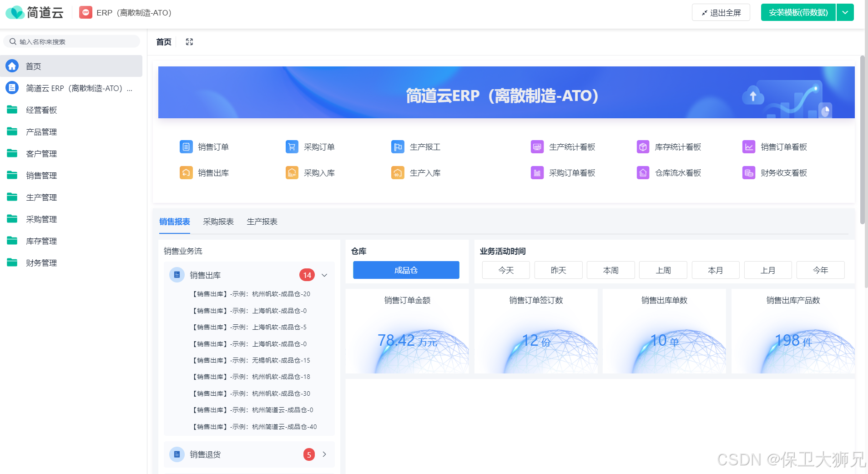Open the 生产入库 orange icon

tap(398, 173)
